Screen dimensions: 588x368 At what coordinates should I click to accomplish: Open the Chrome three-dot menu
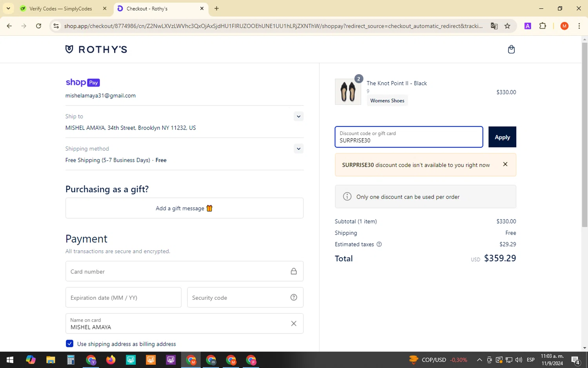(x=579, y=26)
